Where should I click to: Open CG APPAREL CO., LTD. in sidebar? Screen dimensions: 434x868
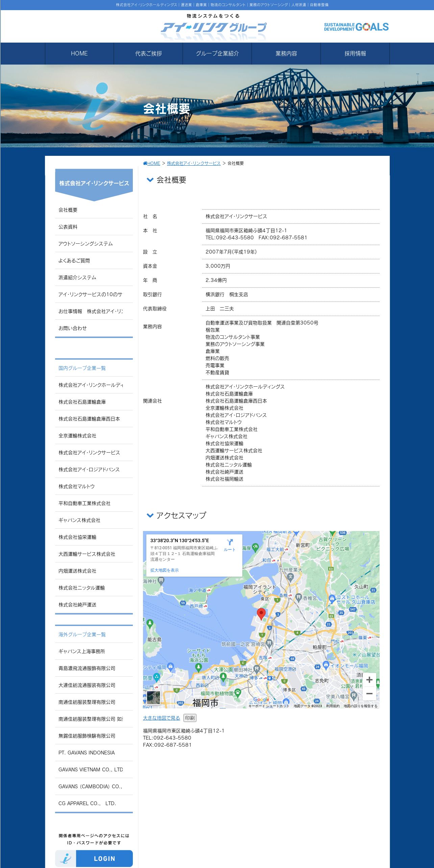94,803
